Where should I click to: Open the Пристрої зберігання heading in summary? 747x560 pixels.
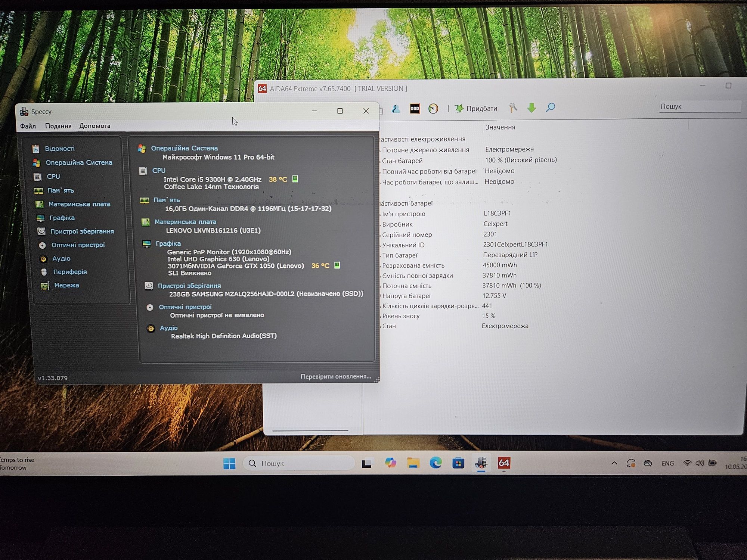[189, 286]
